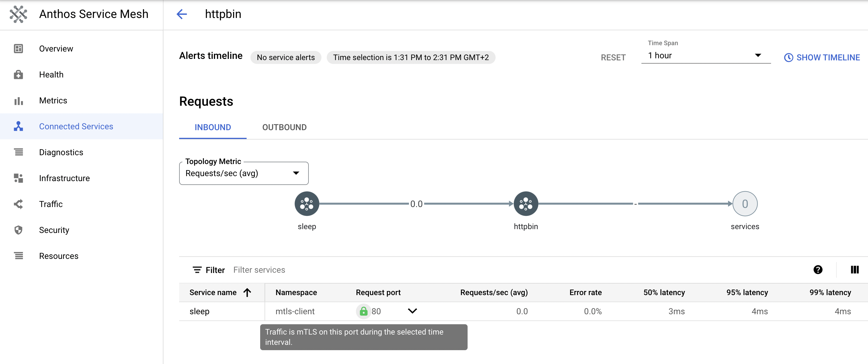Click the Namespace column header
The height and width of the screenshot is (364, 868).
pyautogui.click(x=296, y=292)
